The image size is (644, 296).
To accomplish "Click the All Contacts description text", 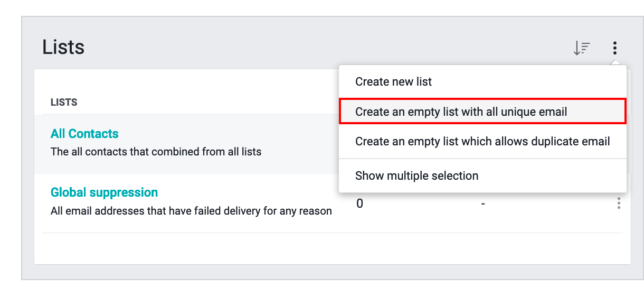I will click(x=156, y=152).
